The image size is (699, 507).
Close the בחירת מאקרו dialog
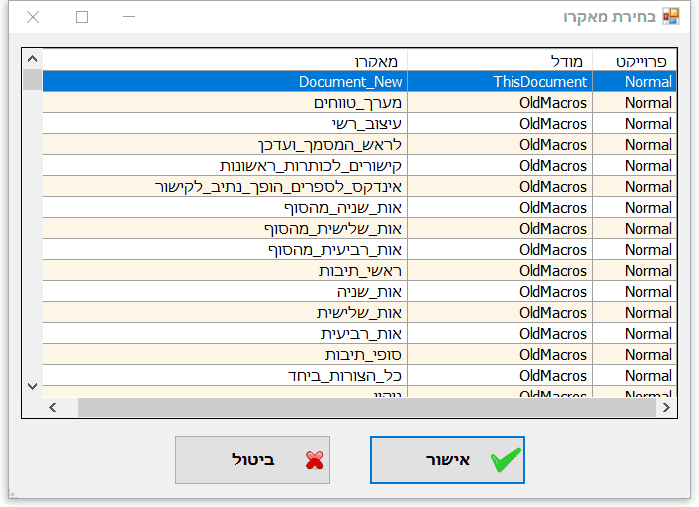[33, 17]
